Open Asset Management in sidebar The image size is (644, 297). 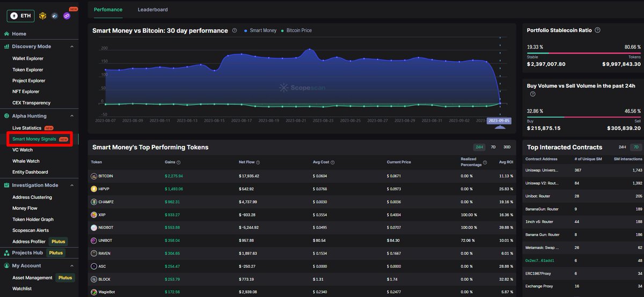[32, 278]
